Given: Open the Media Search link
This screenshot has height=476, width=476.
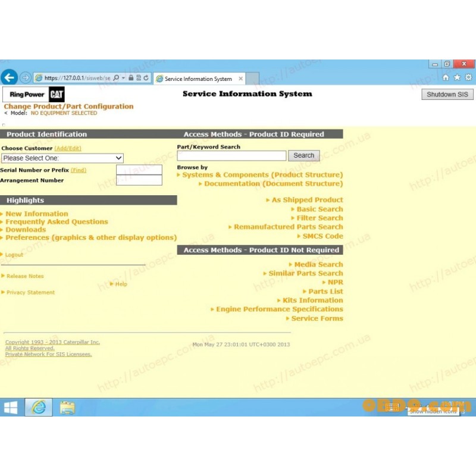Looking at the screenshot, I should 318,264.
